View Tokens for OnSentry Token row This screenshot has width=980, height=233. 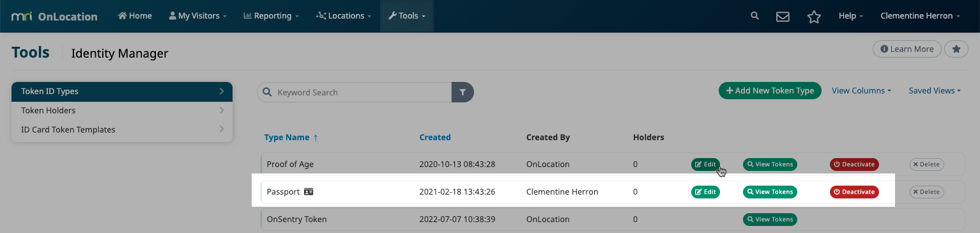[x=770, y=219]
